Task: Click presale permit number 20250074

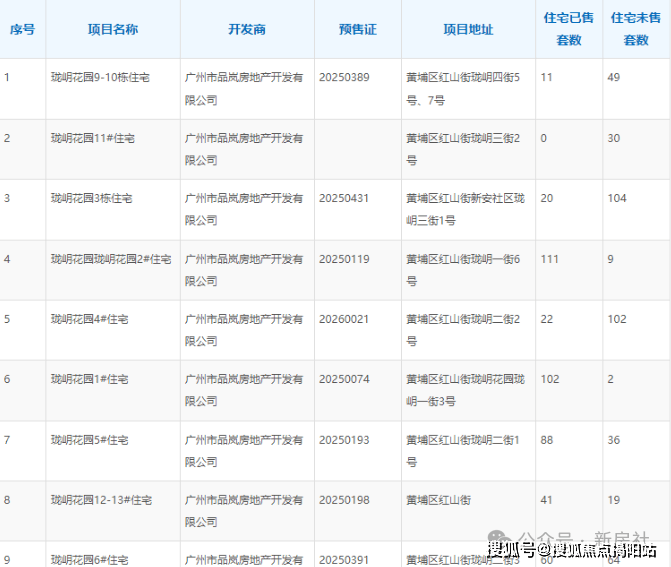Action: pos(344,379)
